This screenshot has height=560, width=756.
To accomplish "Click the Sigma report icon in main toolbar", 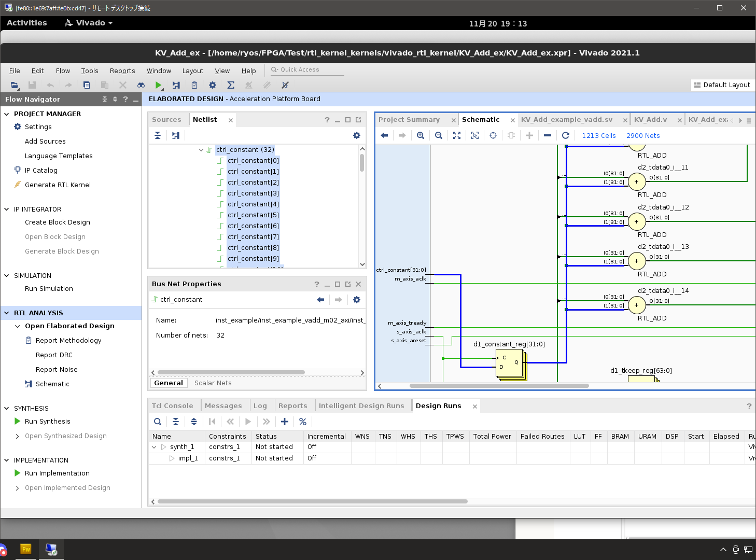I will 231,85.
